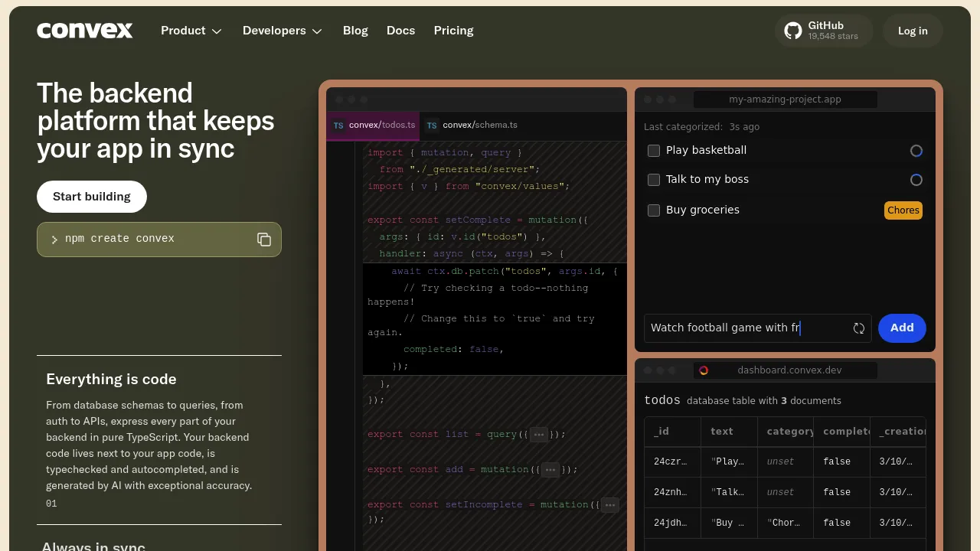This screenshot has width=980, height=551.
Task: Check the Talk to my boss todo
Action: [x=654, y=180]
